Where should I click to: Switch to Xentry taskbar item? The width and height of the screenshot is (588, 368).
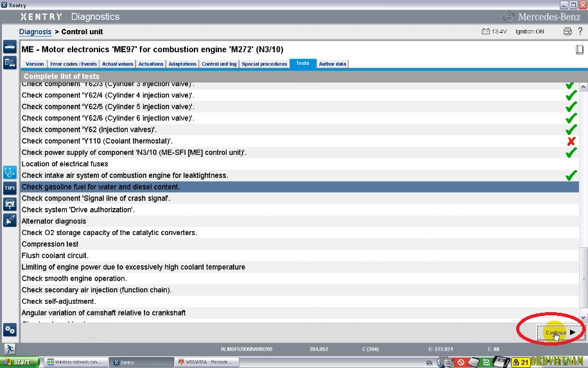[142, 362]
